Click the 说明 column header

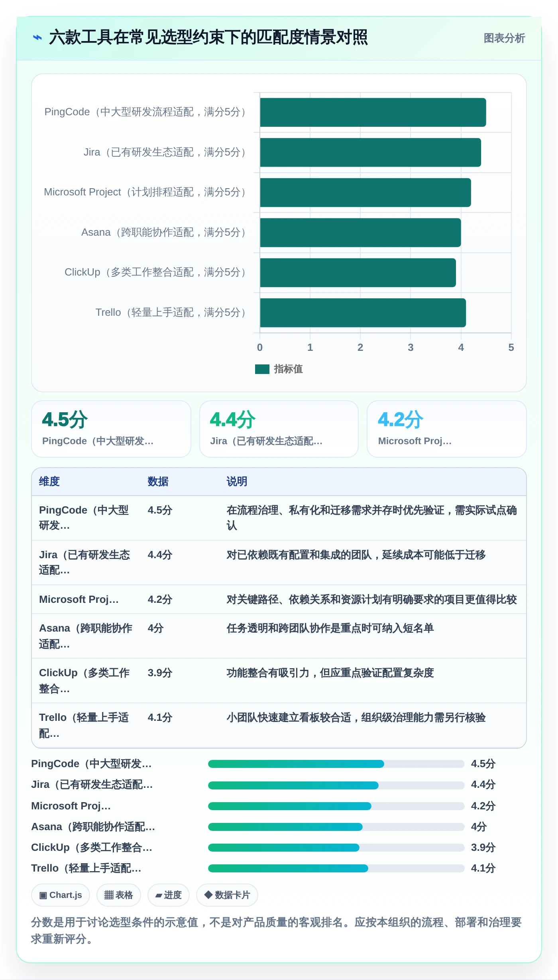(x=237, y=482)
